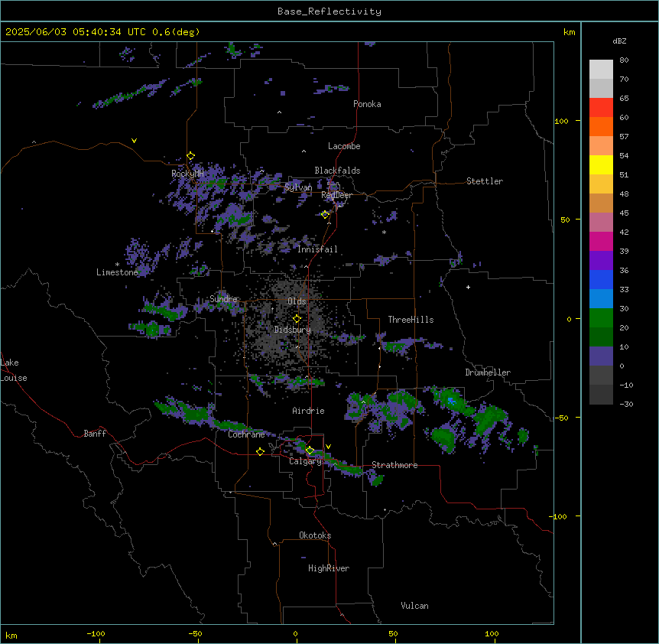Viewport: 659px width, 644px height.
Task: Click the Lacombe city label
Action: 344,146
